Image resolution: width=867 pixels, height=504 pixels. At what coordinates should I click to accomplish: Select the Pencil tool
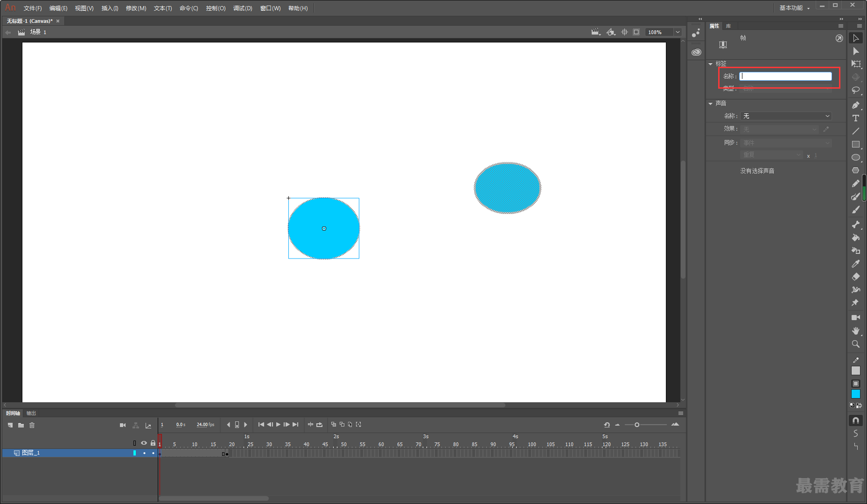pyautogui.click(x=855, y=183)
